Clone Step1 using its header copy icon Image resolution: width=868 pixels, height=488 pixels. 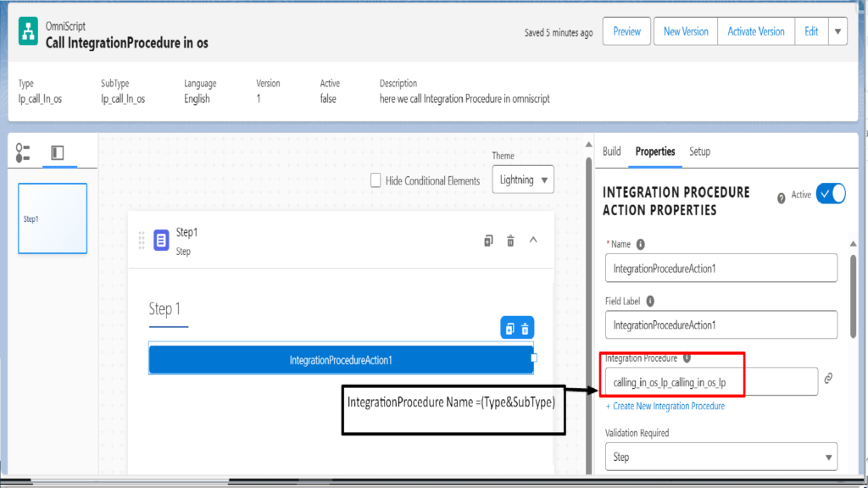coord(488,241)
